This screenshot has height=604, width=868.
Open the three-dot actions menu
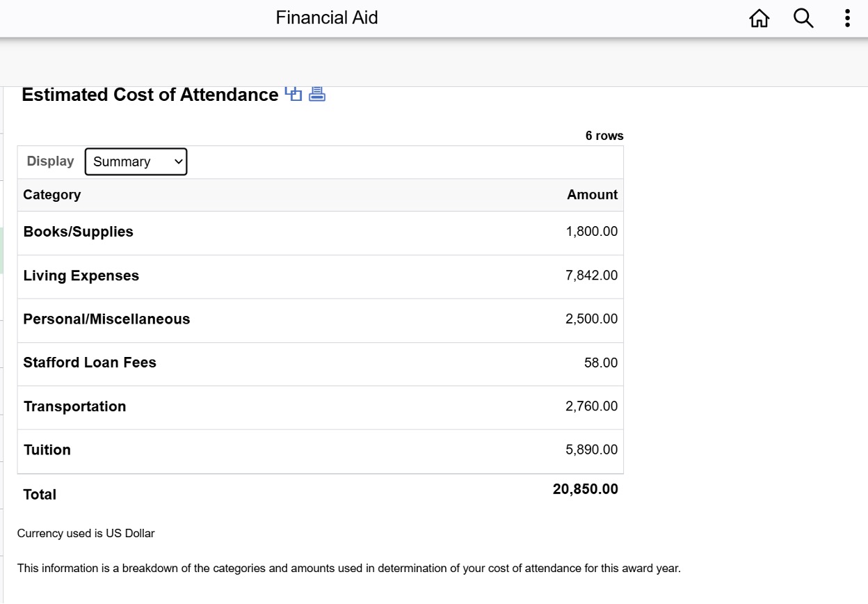(847, 18)
